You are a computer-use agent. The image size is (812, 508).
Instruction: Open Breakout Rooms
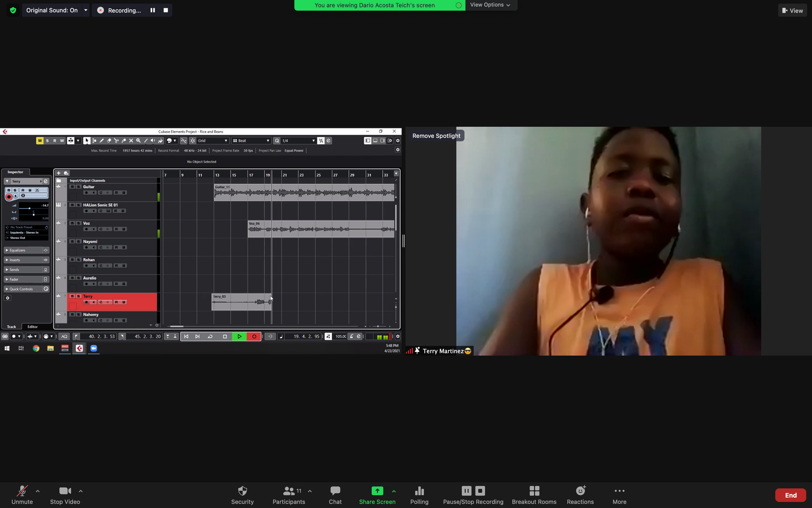click(534, 495)
